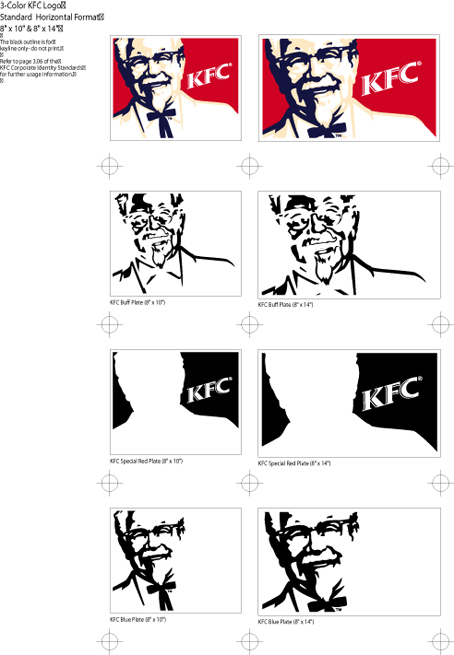The width and height of the screenshot is (454, 655).
Task: Click the small full-color KFC logo thumbnail
Action: [x=176, y=88]
